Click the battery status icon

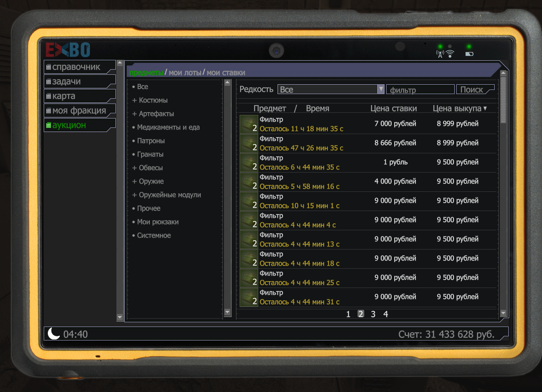tap(469, 54)
